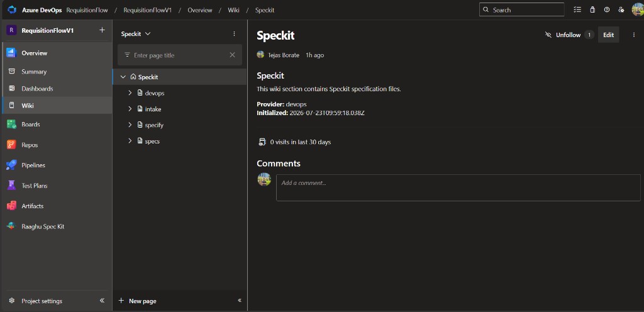
Task: Click the Project settings gear icon
Action: 11,301
